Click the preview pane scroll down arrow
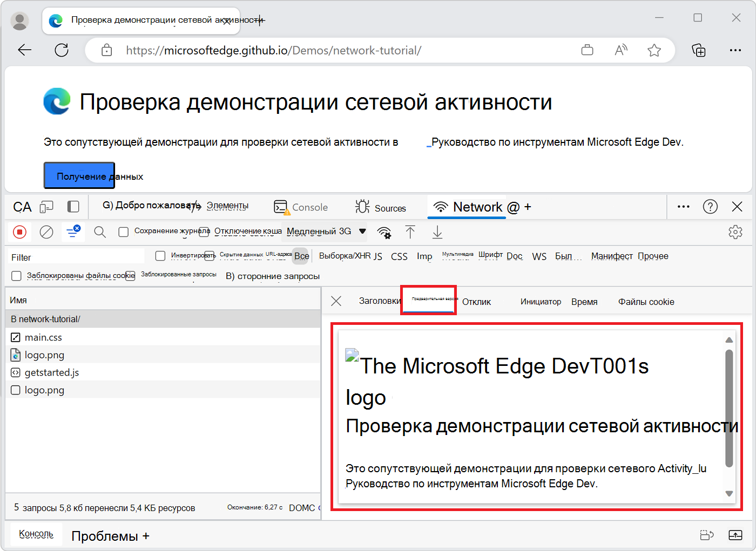The image size is (756, 551). (729, 494)
